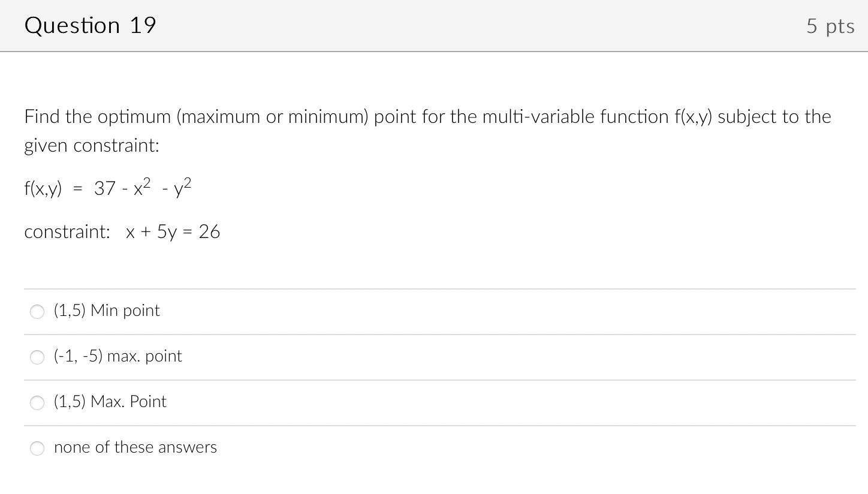
Task: Click the f(x,y) equation line
Action: coord(108,188)
